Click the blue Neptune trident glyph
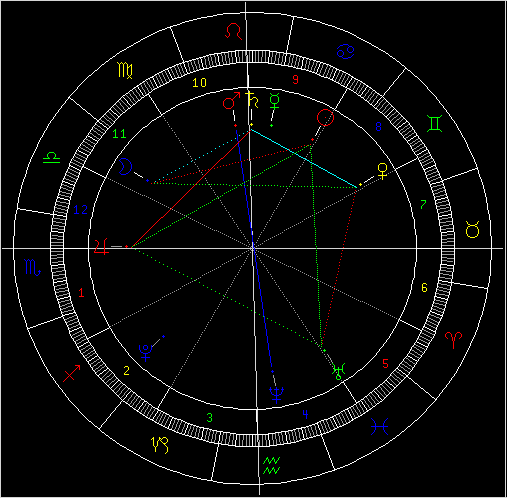 coord(276,395)
